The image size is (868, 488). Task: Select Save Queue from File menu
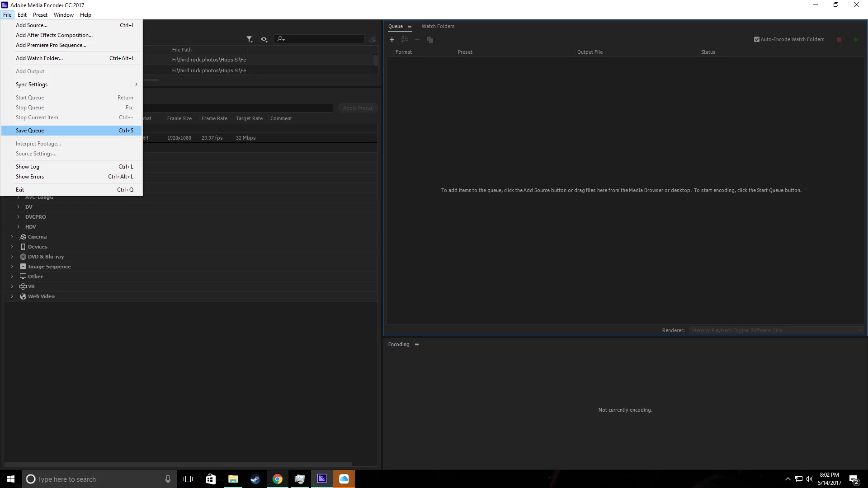30,131
